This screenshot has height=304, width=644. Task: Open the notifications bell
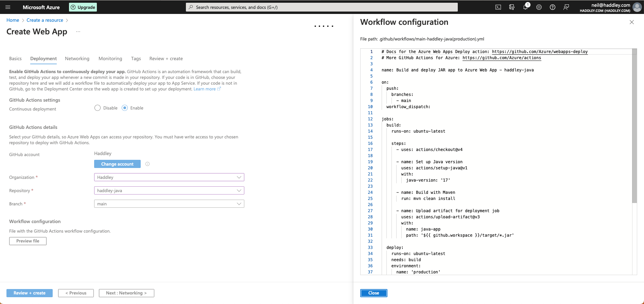pos(525,7)
